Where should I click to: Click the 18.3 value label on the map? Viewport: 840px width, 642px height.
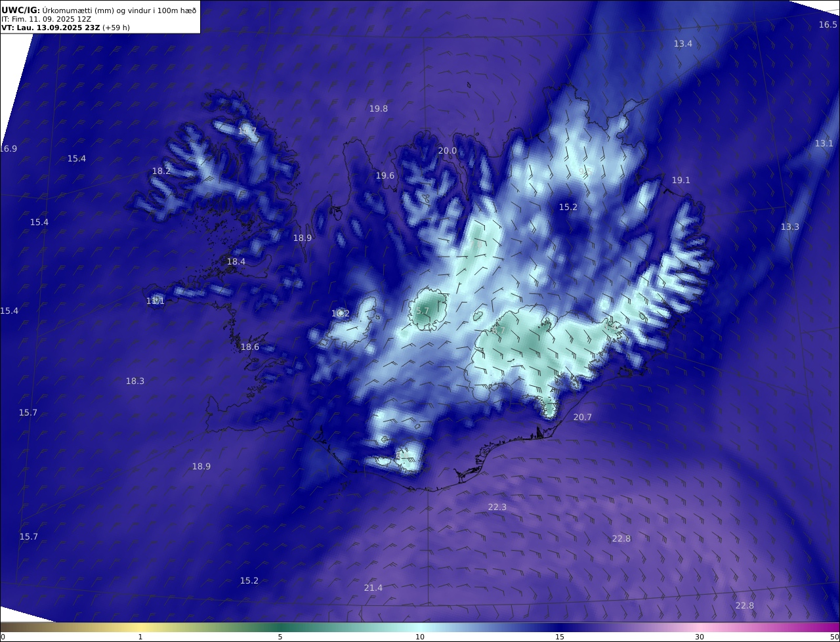(x=135, y=381)
